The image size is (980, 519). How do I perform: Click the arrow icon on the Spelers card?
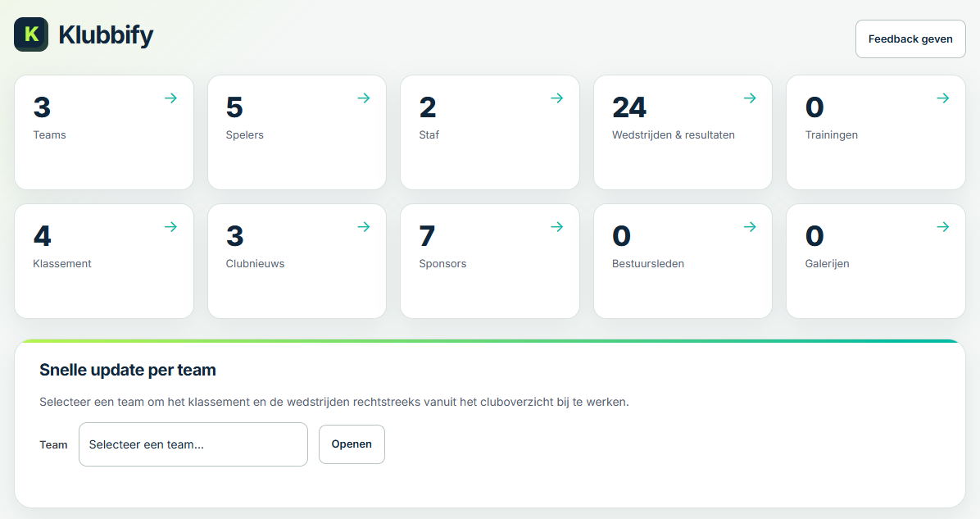364,98
